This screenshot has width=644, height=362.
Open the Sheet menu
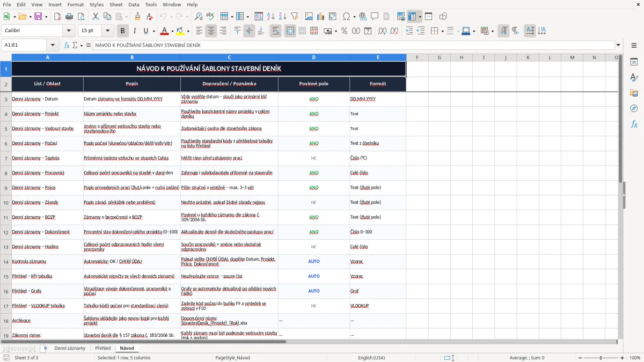(x=116, y=4)
